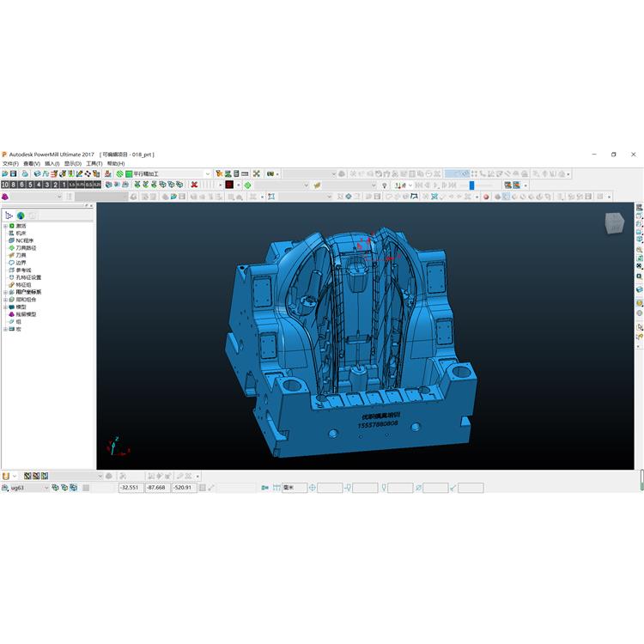The image size is (644, 644).
Task: Open the 查看(V) menu
Action: click(x=32, y=163)
